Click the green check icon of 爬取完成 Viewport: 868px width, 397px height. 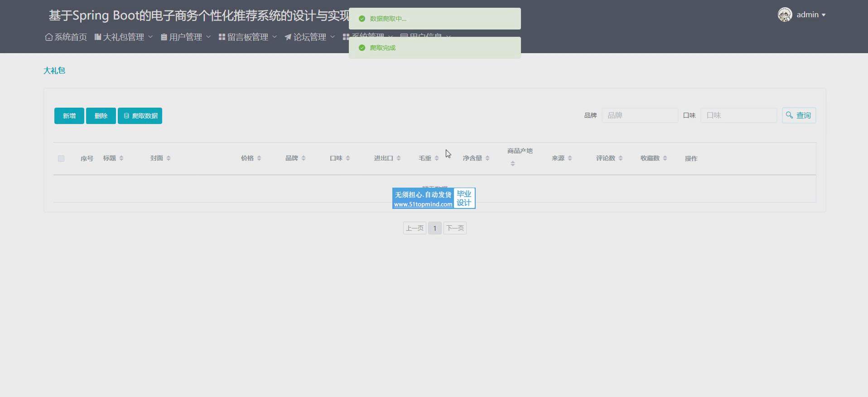point(362,48)
